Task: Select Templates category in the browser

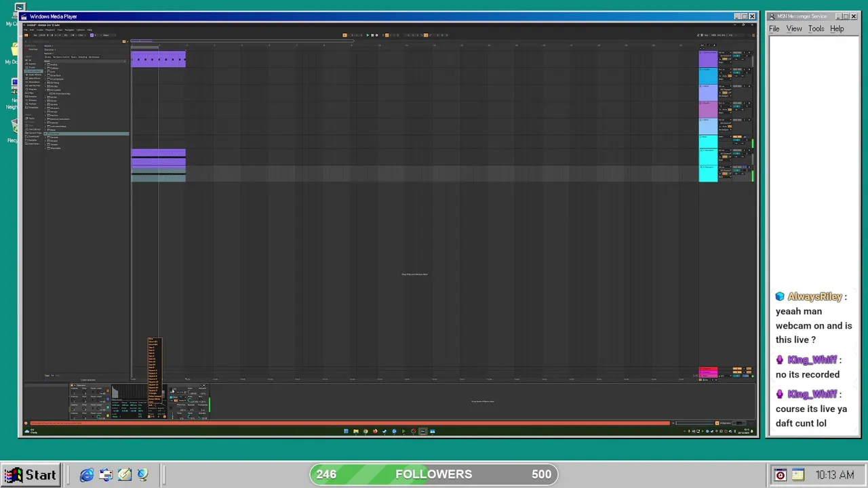Action: 33,108
